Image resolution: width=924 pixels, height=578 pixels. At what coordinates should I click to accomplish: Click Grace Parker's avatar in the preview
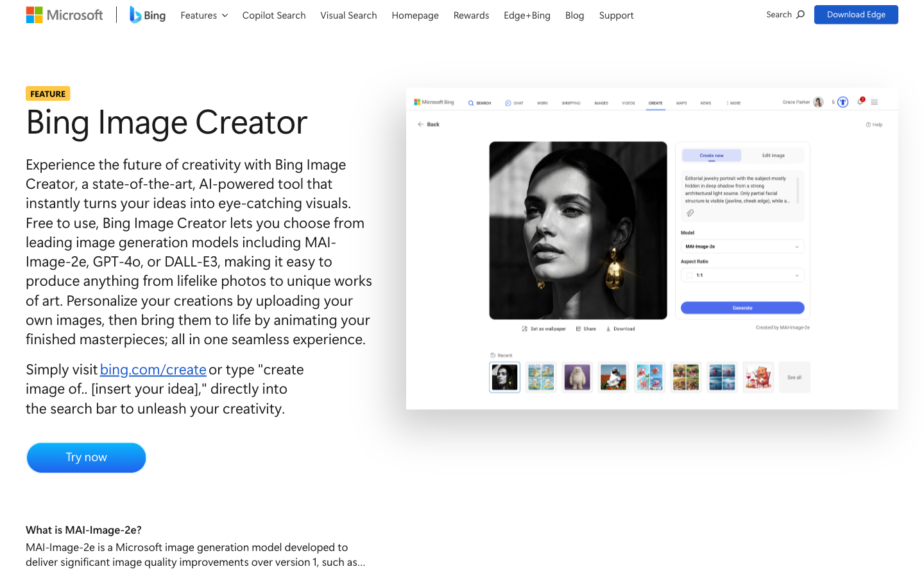[818, 102]
